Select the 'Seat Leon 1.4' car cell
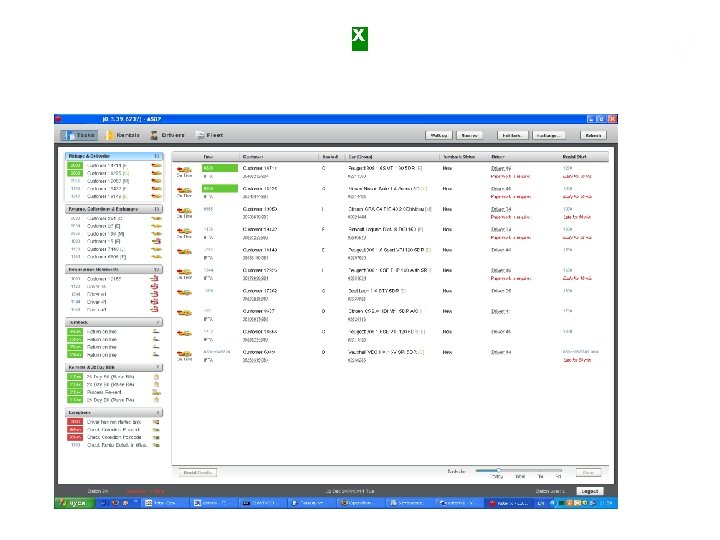The width and height of the screenshot is (720, 540). click(x=377, y=291)
